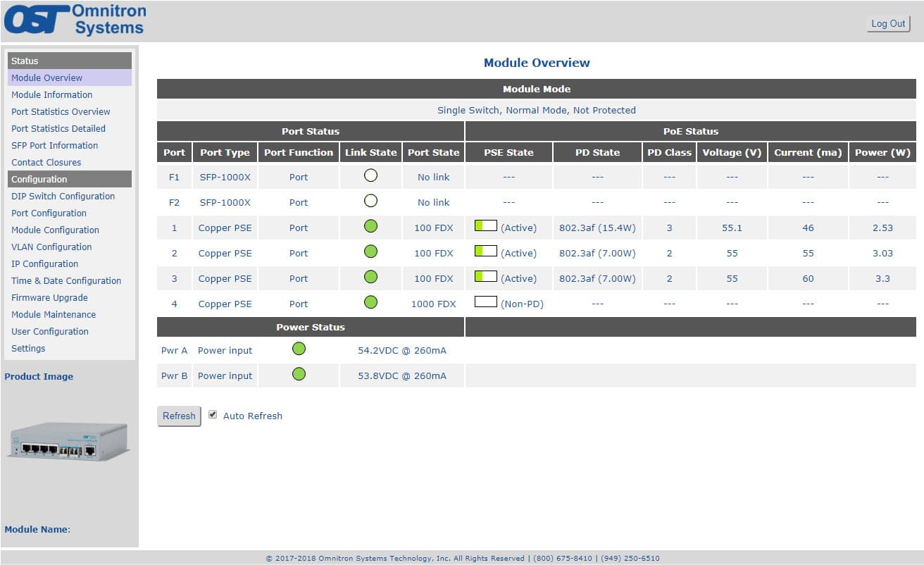Click the 1000 FDX port state cell

433,304
